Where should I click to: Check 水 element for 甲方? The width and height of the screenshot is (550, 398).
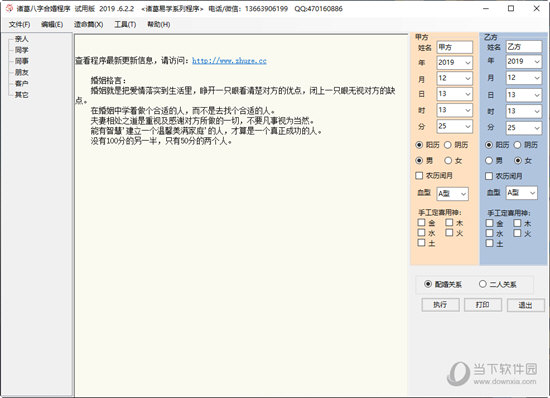point(422,232)
